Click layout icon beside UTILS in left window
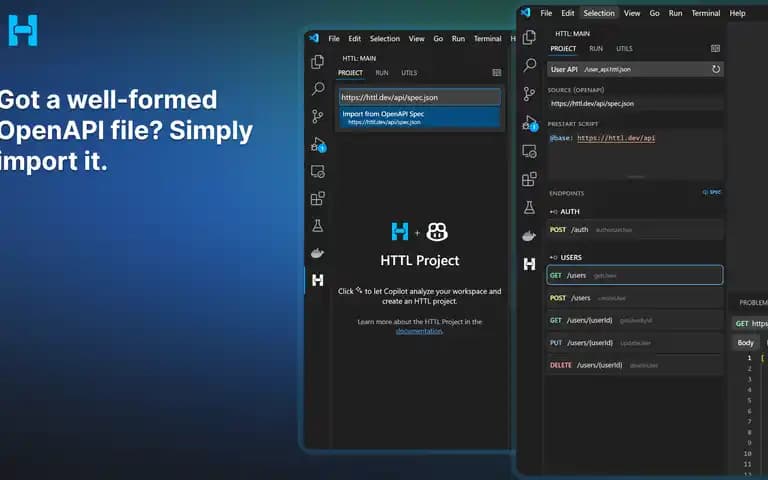Viewport: 768px width, 480px height. tap(497, 72)
